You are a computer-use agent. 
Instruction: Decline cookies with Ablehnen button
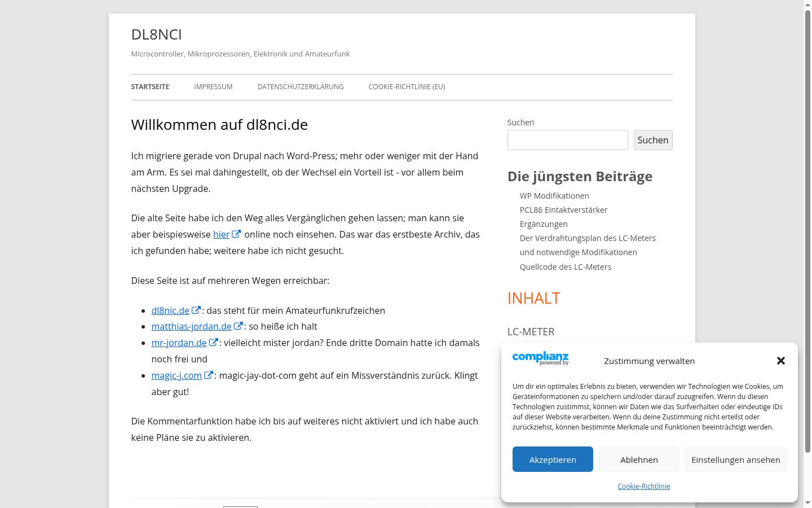639,459
